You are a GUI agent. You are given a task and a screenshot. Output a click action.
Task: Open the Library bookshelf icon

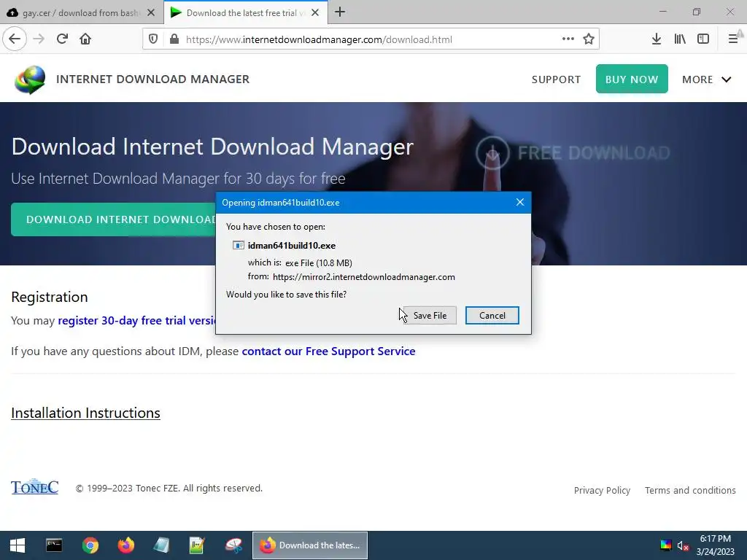click(x=680, y=39)
